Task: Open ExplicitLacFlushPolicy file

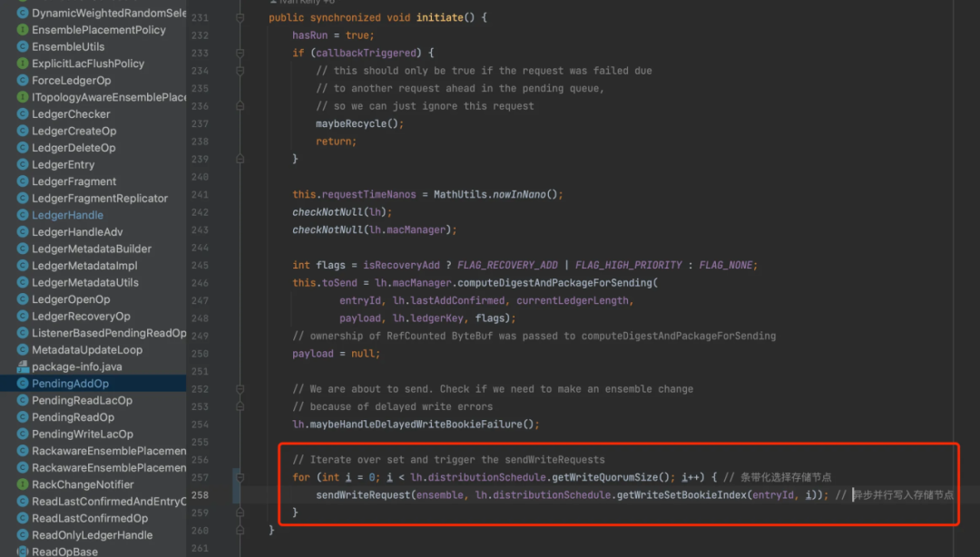Action: pos(88,64)
